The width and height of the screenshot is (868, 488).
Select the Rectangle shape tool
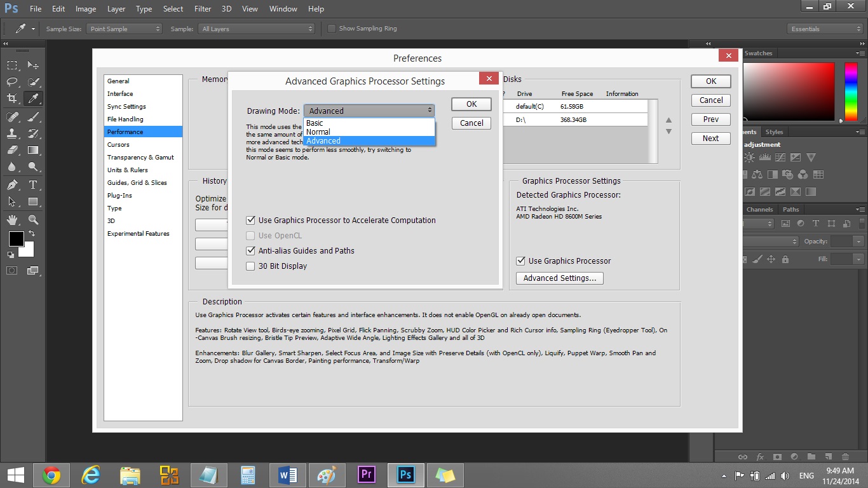(x=33, y=201)
